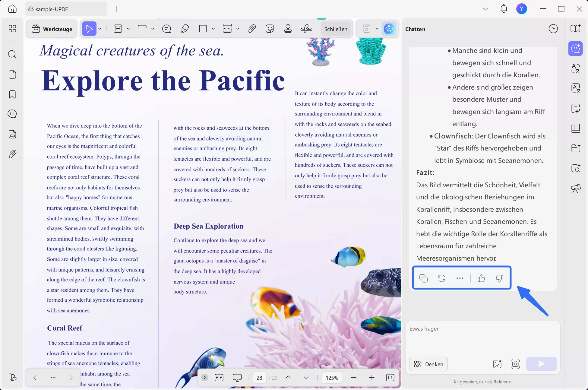This screenshot has height=390, width=588.
Task: Click the signature tool icon
Action: (x=306, y=29)
